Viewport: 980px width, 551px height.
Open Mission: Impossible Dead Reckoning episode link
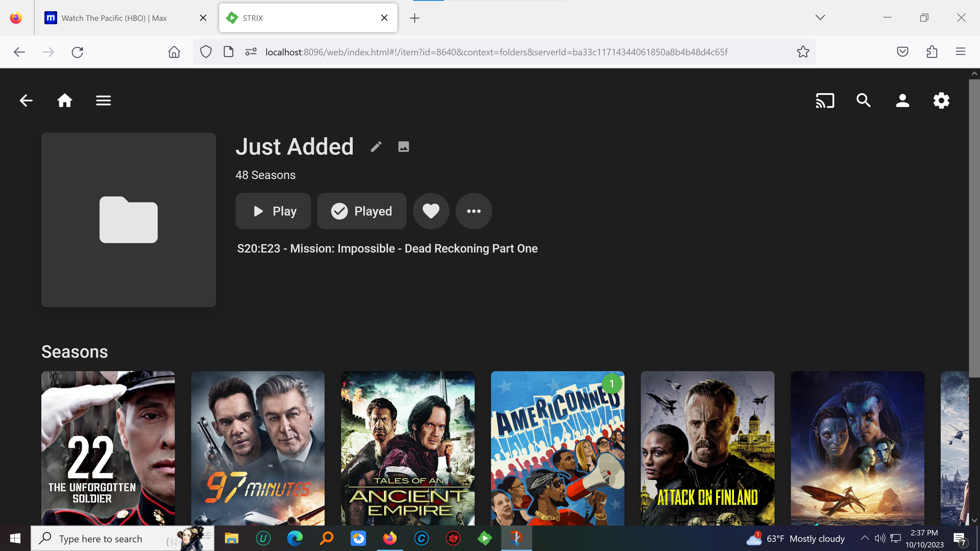coord(387,248)
